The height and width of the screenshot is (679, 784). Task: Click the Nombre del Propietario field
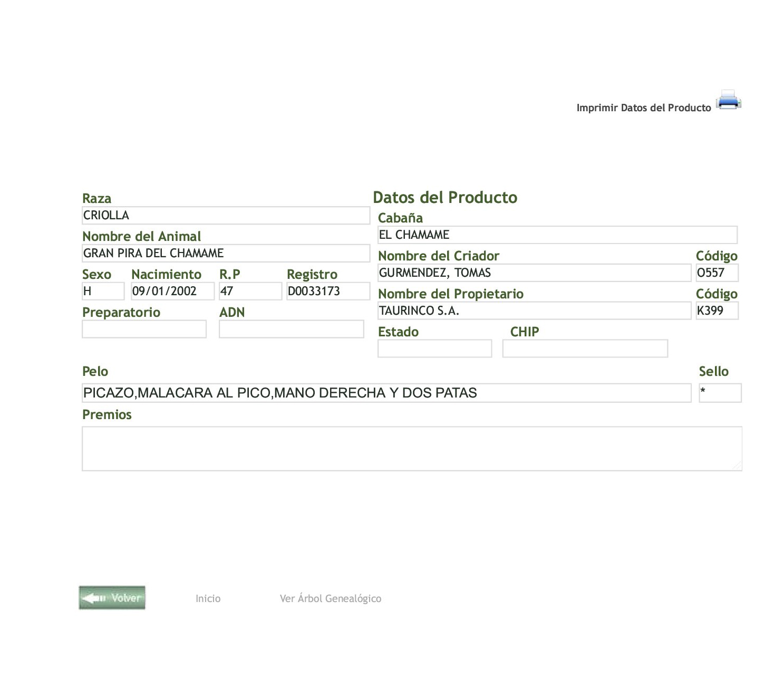tap(534, 311)
